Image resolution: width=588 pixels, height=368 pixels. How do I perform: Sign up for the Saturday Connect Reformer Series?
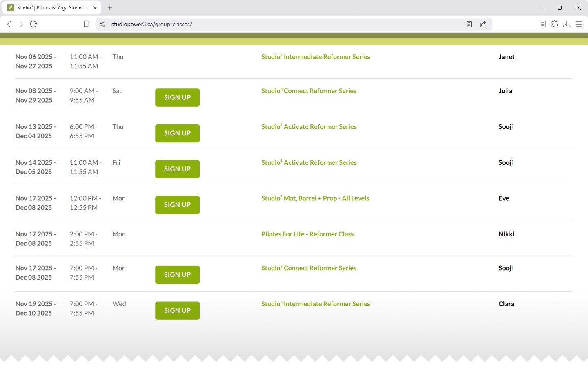point(177,97)
